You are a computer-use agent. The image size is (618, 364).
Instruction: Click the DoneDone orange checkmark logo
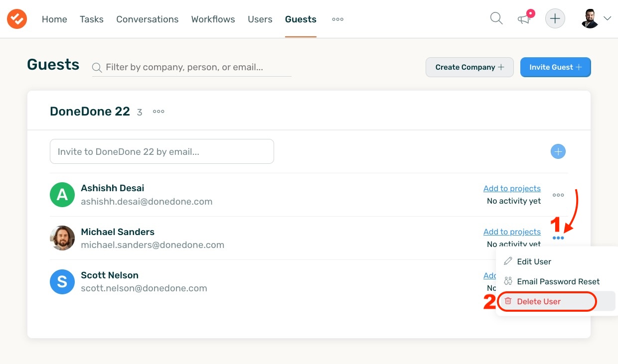click(x=17, y=19)
